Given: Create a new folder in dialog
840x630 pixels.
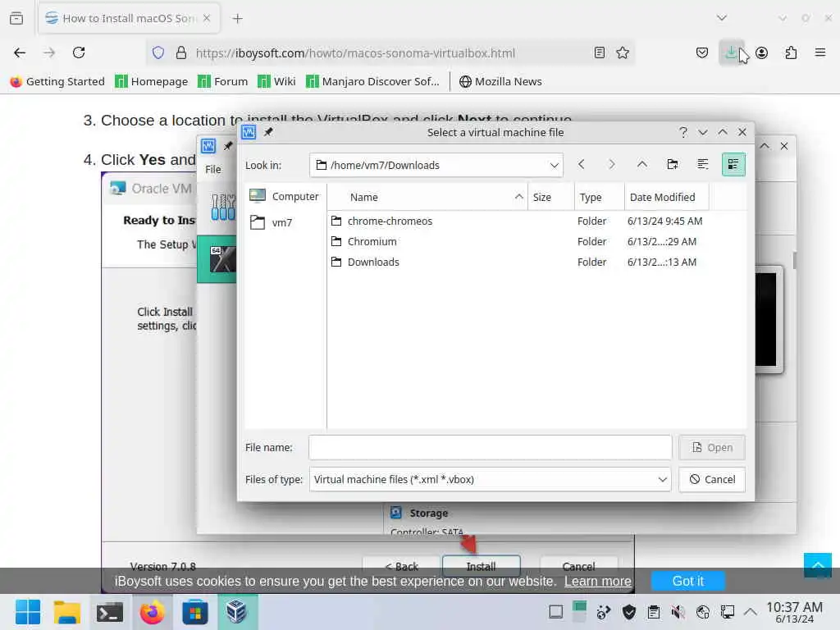Looking at the screenshot, I should [673, 164].
